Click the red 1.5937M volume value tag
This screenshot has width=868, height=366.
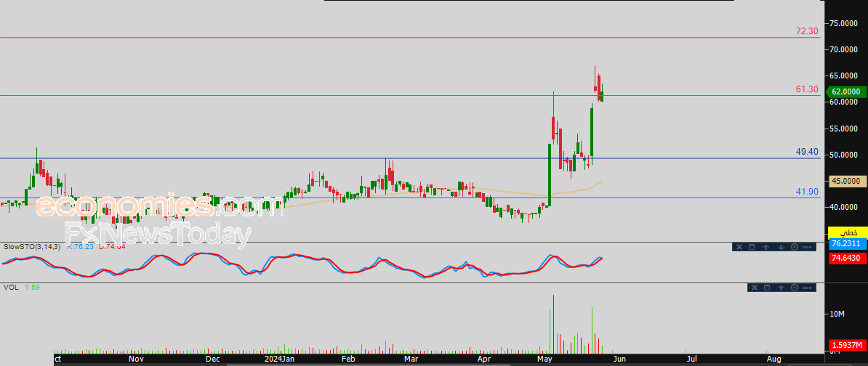pyautogui.click(x=846, y=345)
